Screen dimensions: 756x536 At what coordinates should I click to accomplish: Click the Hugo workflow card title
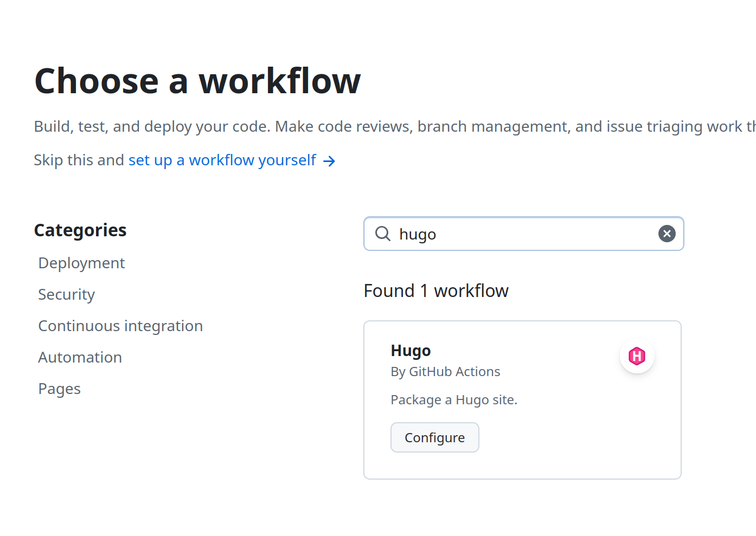click(x=411, y=351)
